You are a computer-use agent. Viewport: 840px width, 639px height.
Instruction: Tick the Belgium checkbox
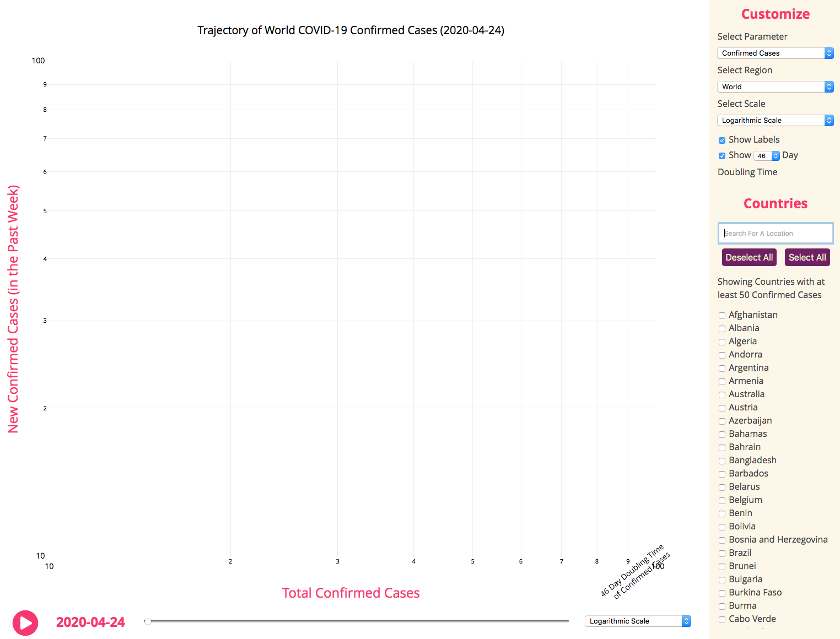pyautogui.click(x=722, y=501)
